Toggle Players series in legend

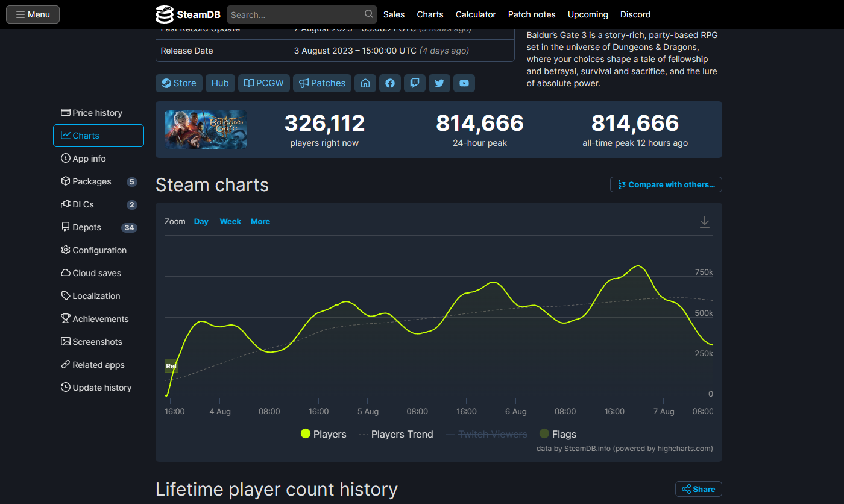[x=324, y=434]
